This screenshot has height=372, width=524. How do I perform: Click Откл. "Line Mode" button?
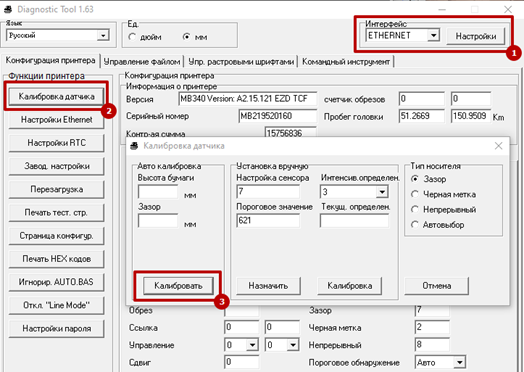pos(56,305)
